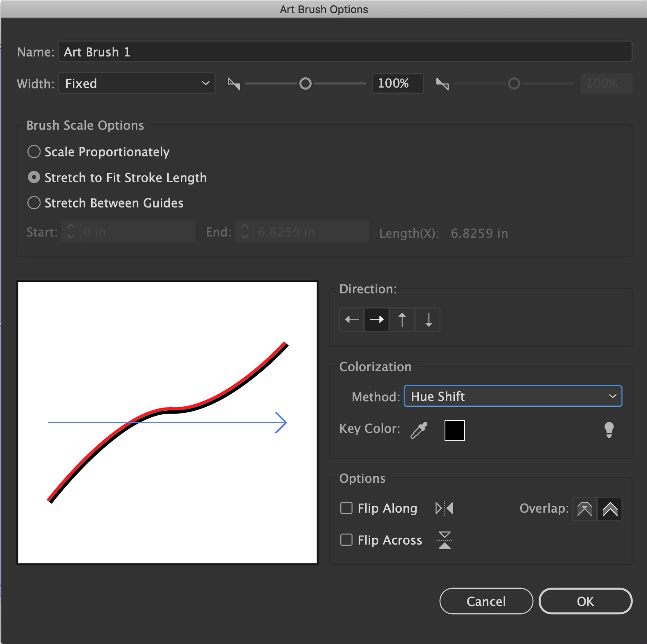
Task: Enable the Flip Along checkbox
Action: click(346, 508)
